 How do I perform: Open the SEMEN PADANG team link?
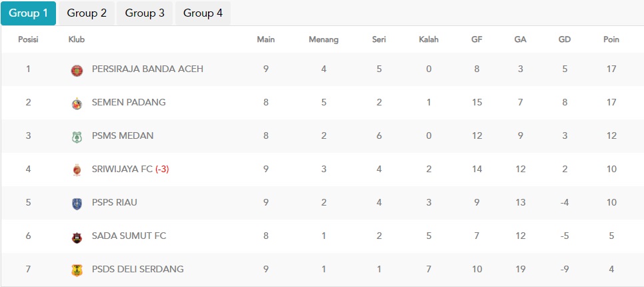(129, 102)
